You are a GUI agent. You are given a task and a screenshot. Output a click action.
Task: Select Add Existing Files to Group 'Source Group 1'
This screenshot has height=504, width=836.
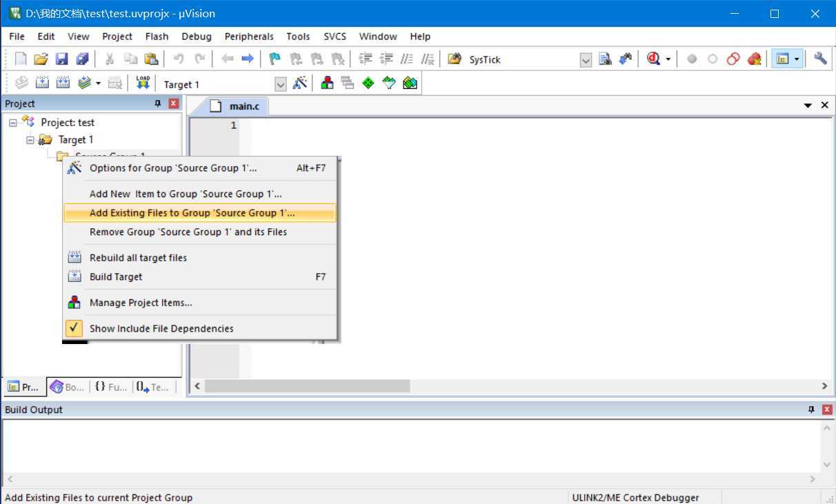point(199,213)
